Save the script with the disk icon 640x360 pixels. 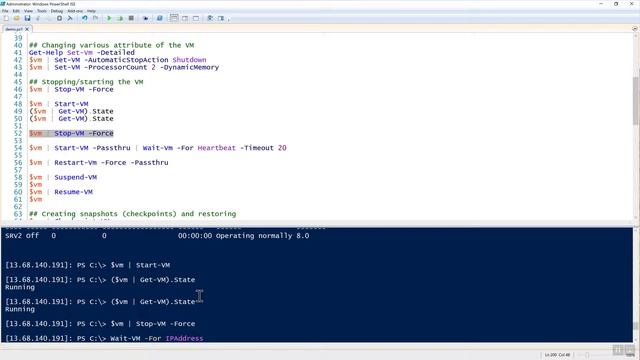point(27,18)
